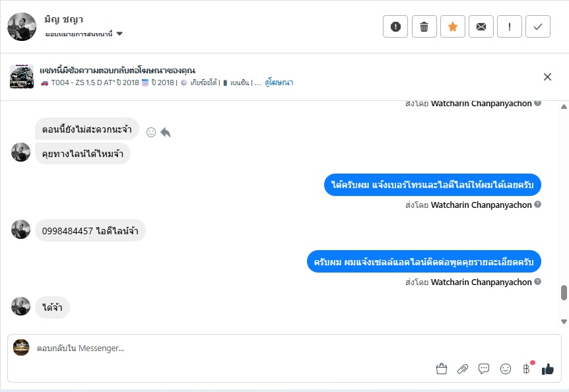Open the ad thumbnail image
This screenshot has height=392, width=569.
point(22,77)
